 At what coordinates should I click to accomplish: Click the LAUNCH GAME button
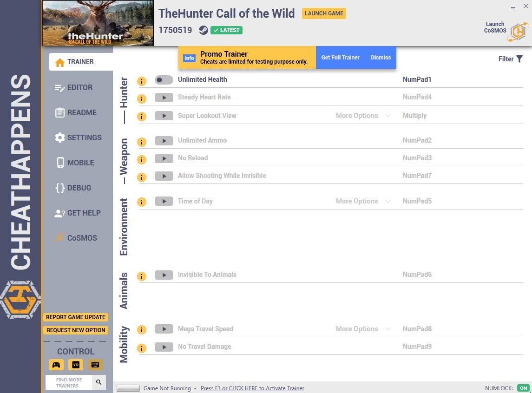324,13
